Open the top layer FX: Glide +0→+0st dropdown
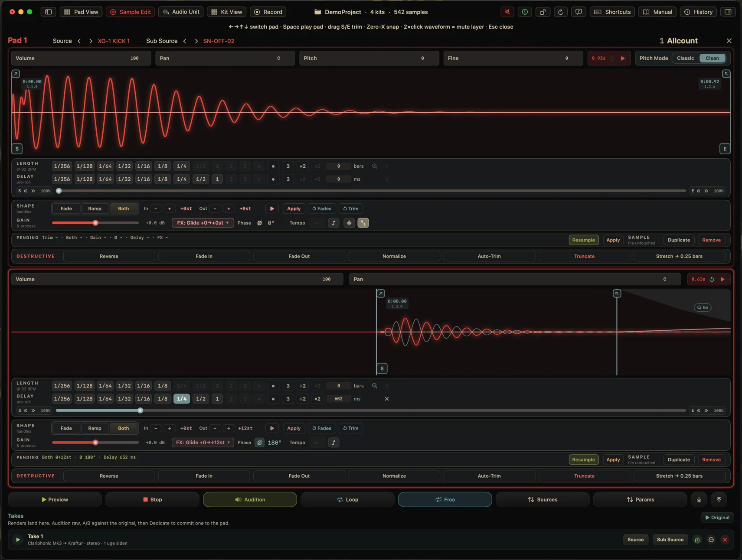 coord(203,223)
